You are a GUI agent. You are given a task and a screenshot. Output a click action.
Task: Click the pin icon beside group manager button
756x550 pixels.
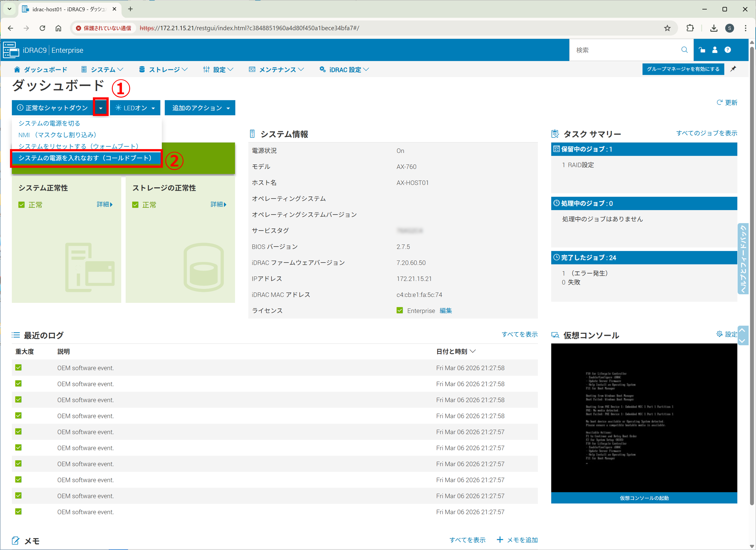(x=733, y=69)
